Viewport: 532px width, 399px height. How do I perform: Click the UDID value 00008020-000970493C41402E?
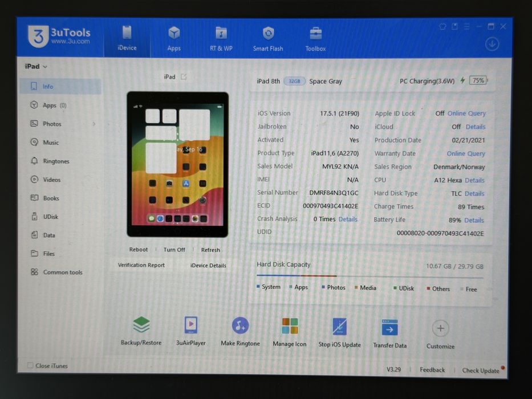point(440,233)
